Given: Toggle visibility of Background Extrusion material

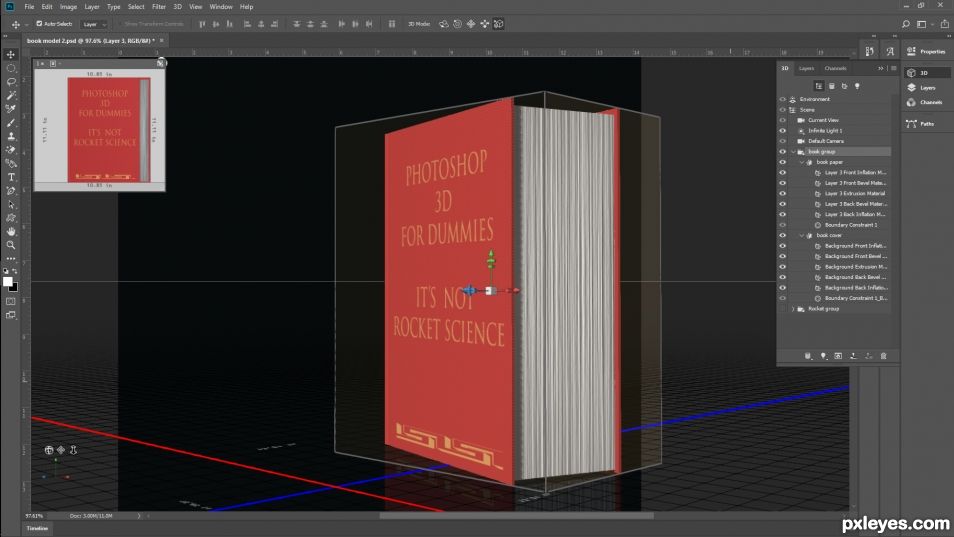Looking at the screenshot, I should click(783, 267).
